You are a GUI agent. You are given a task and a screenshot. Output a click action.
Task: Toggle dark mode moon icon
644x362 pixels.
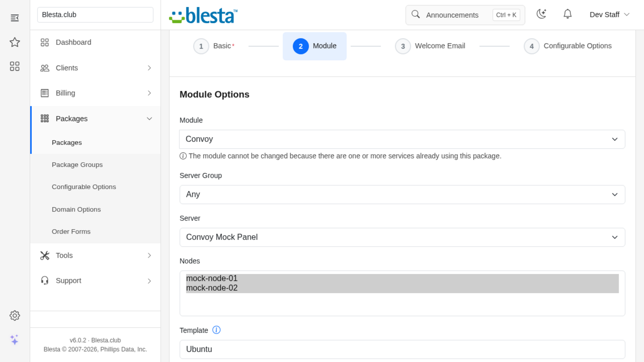point(541,14)
